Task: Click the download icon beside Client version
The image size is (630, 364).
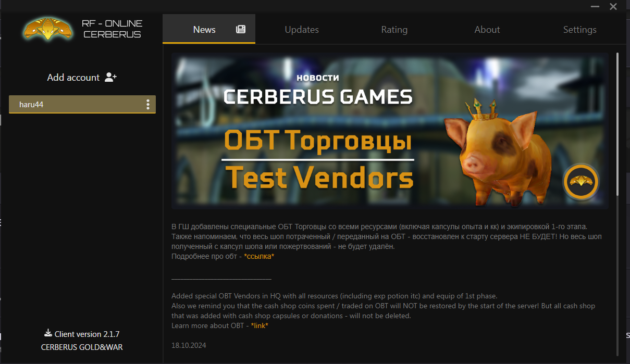Action: pos(48,333)
